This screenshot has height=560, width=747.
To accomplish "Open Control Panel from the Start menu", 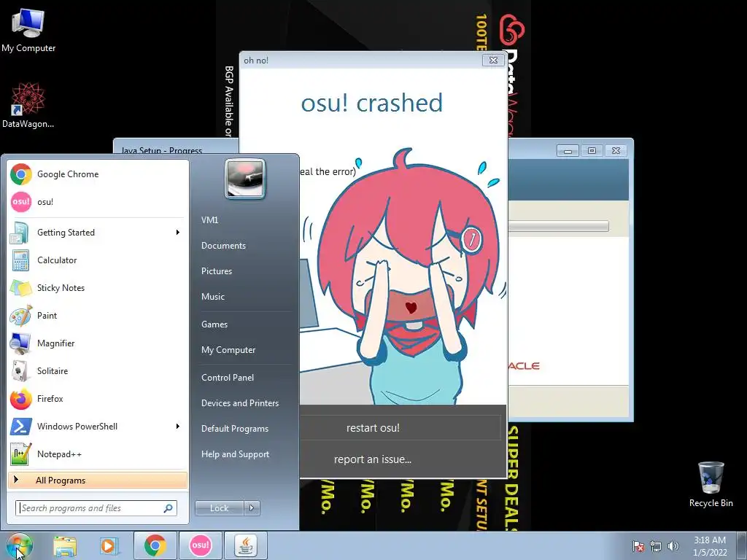I will point(228,378).
